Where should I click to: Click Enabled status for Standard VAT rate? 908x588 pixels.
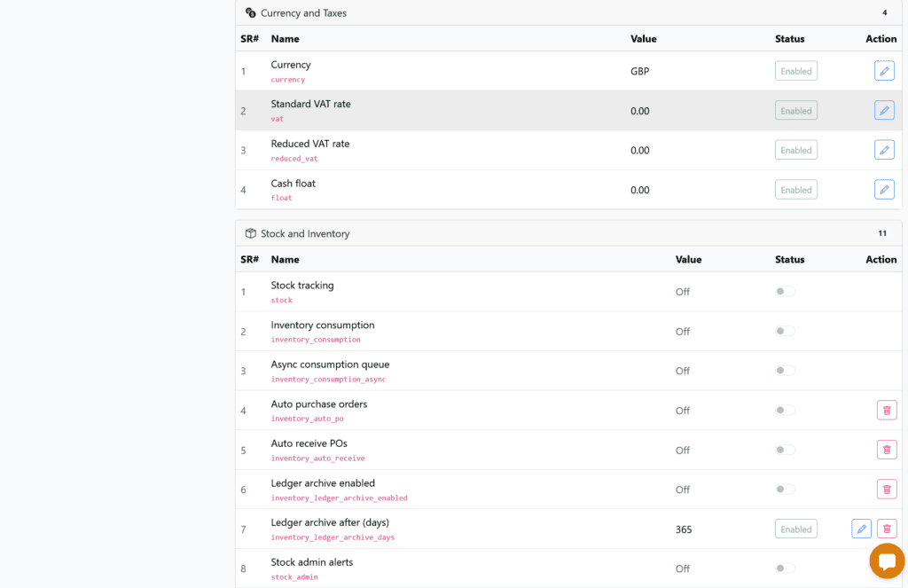tap(795, 111)
